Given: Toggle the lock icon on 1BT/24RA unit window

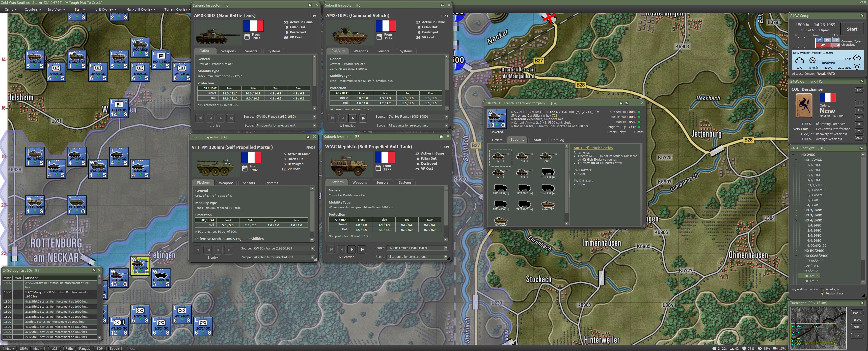Looking at the screenshot, I should point(621,103).
